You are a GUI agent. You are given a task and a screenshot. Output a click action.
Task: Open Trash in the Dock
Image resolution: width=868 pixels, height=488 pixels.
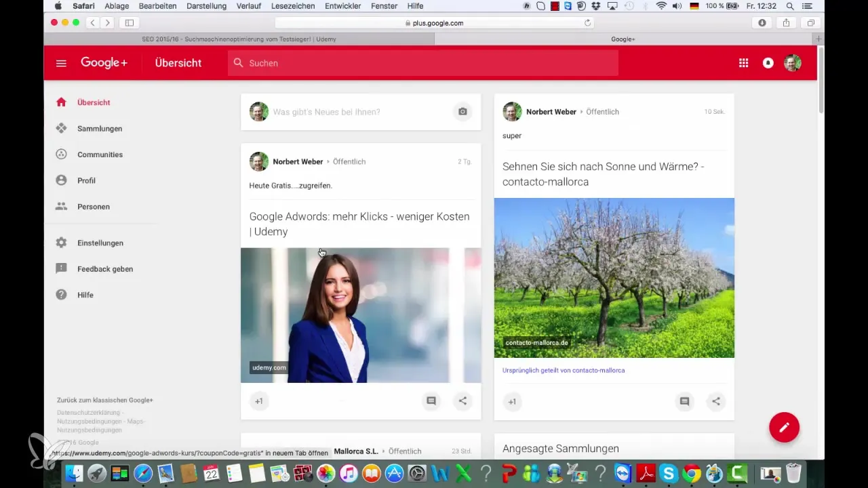(x=794, y=472)
